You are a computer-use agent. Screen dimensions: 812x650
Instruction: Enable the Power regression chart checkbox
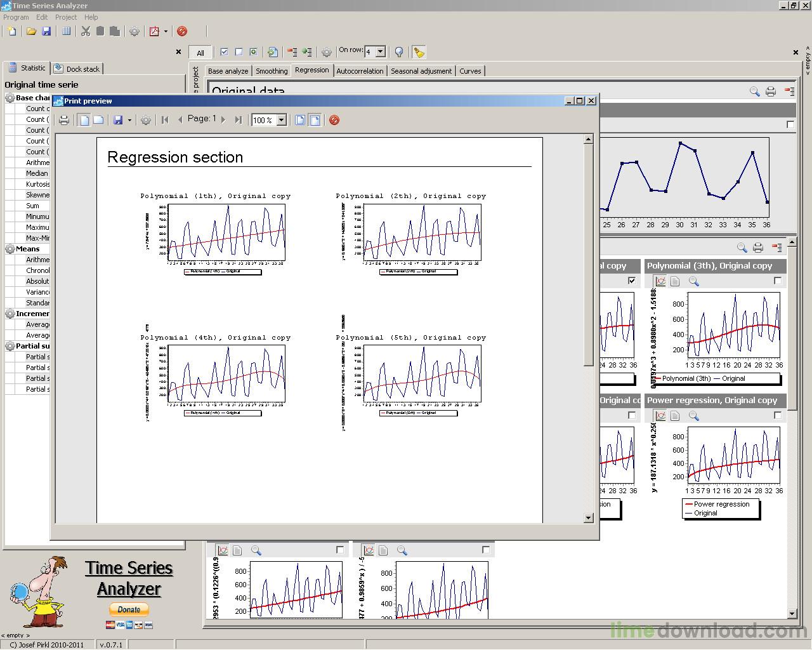click(777, 416)
